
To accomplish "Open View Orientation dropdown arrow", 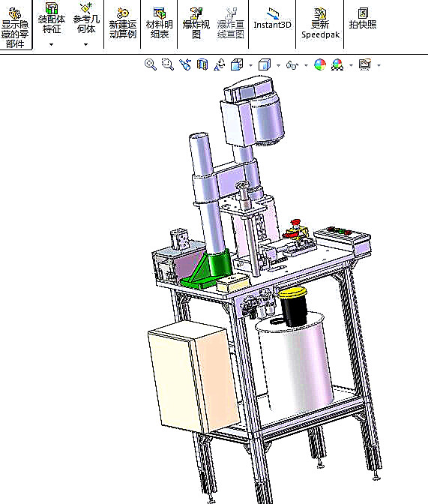I will pyautogui.click(x=250, y=65).
